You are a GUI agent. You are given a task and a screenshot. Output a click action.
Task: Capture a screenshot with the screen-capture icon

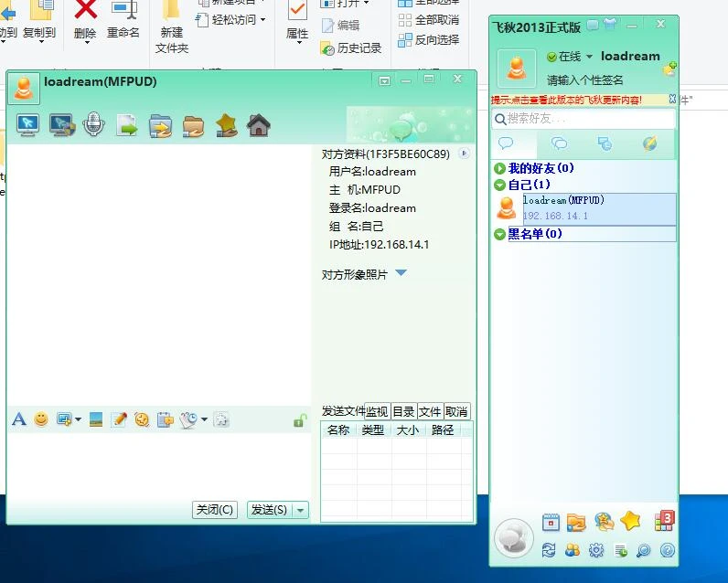(x=64, y=419)
